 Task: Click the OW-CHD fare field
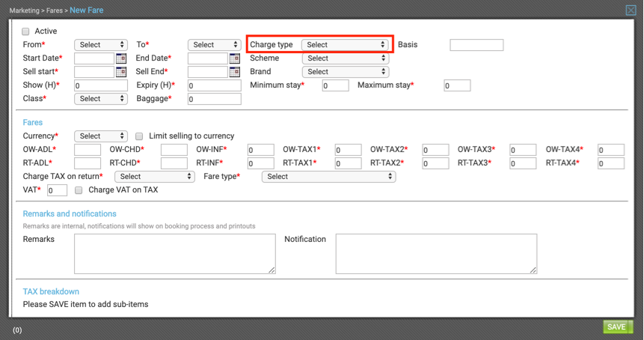point(174,150)
